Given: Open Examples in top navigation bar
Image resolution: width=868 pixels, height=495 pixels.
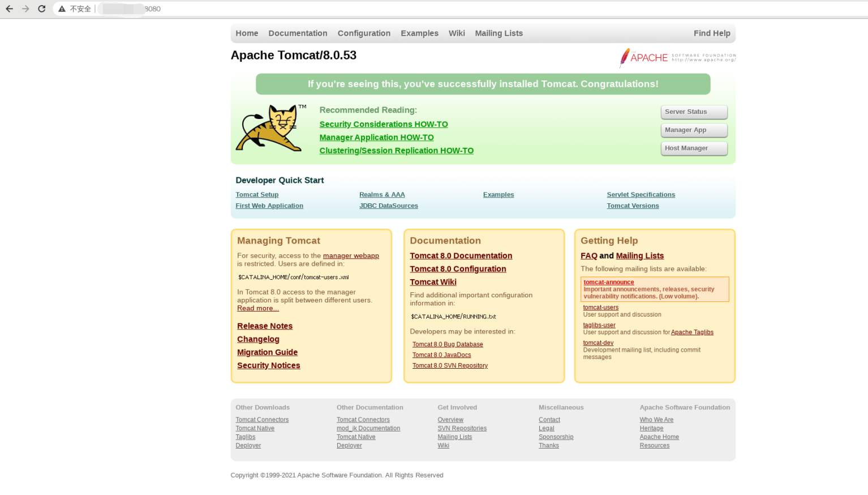Looking at the screenshot, I should click(419, 33).
